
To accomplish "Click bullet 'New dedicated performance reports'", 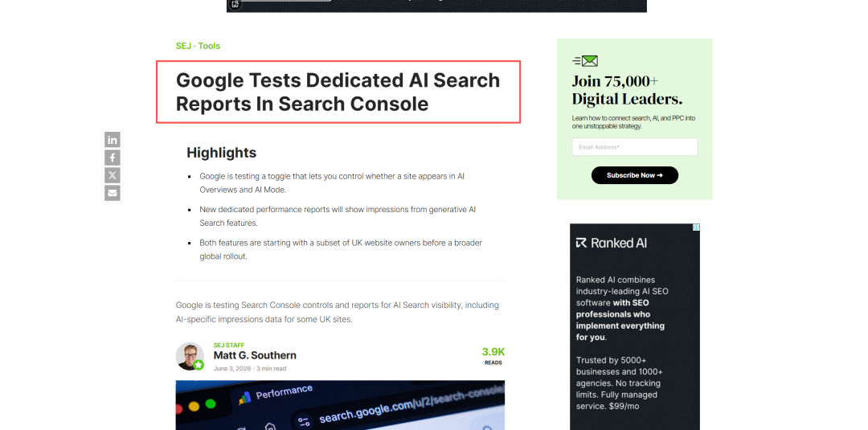I will (338, 216).
